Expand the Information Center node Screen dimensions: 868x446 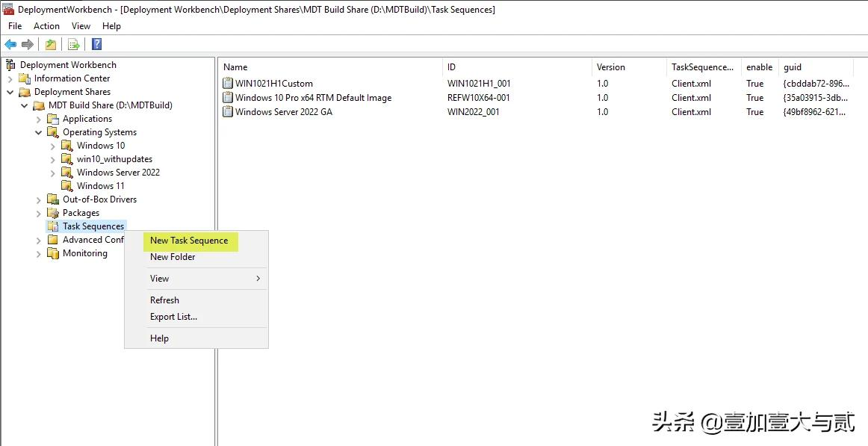(x=10, y=78)
